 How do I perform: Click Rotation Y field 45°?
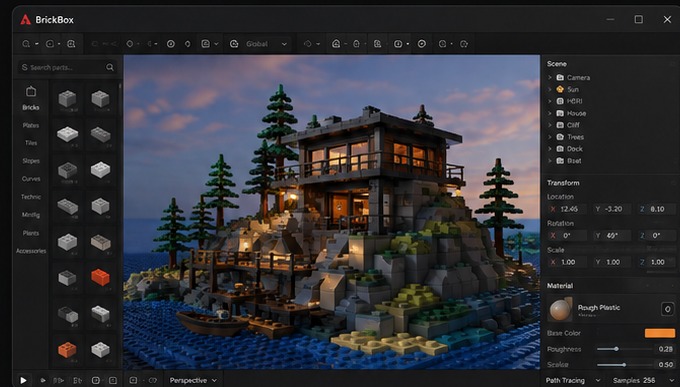(612, 236)
